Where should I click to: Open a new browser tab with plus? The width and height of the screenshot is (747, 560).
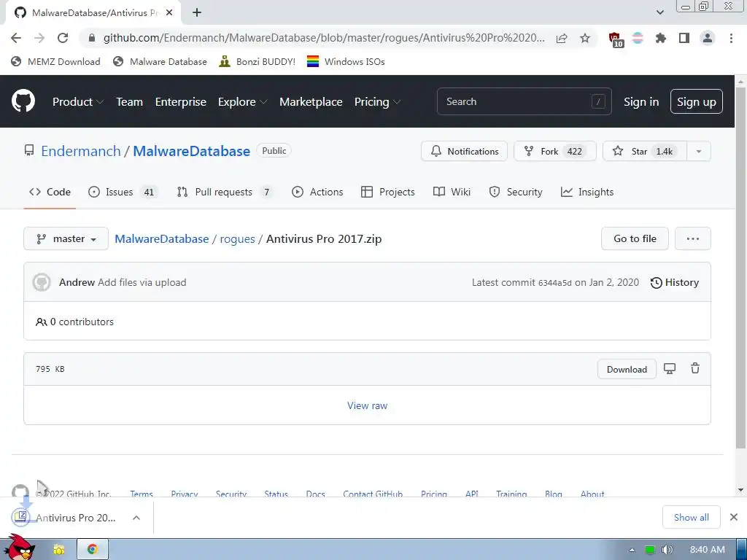[197, 13]
